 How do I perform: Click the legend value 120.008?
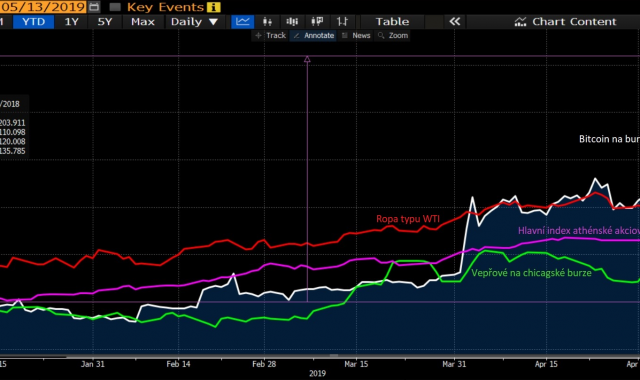tap(13, 141)
